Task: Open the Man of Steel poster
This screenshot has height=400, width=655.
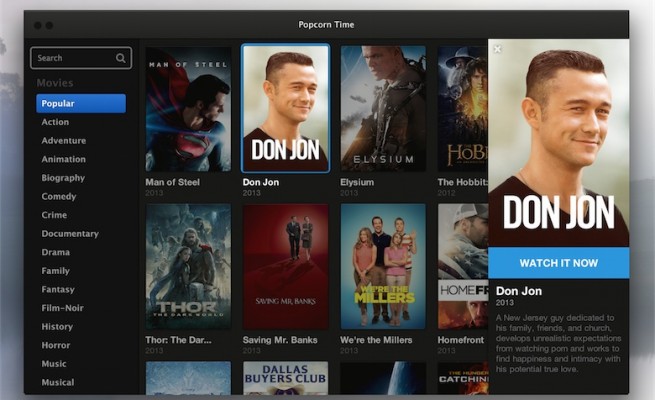Action: pyautogui.click(x=188, y=109)
